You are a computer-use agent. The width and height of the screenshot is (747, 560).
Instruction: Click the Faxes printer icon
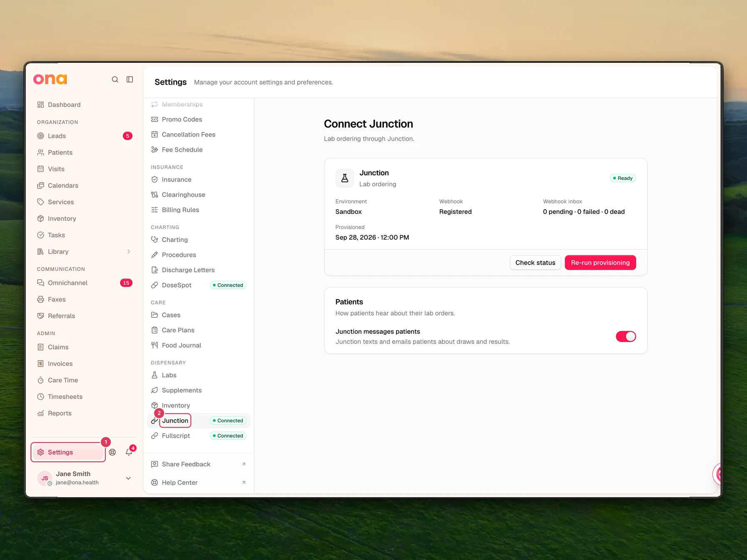pos(40,300)
